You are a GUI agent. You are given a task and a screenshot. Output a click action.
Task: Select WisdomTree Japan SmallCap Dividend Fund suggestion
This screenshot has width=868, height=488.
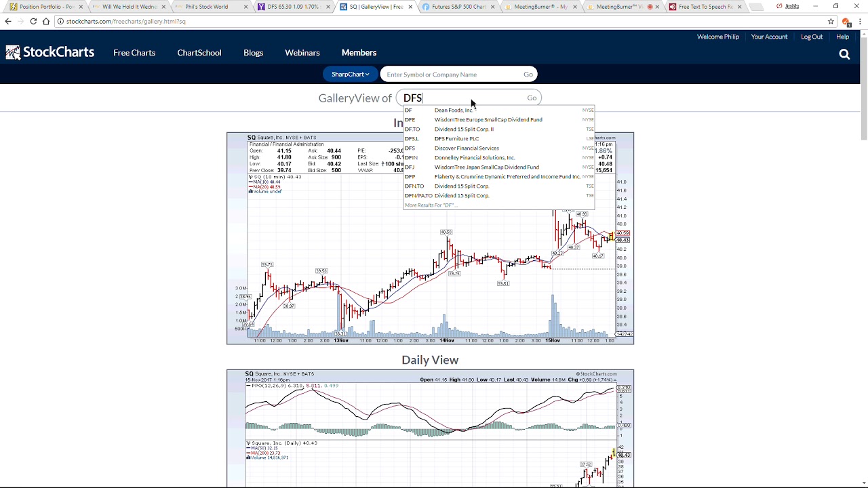pos(499,167)
